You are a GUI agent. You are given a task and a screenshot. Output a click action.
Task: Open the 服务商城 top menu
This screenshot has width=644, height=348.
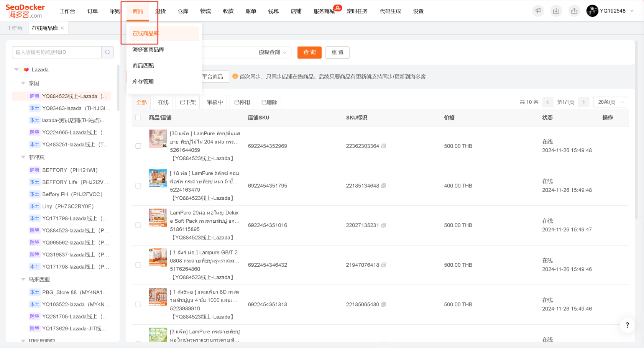coord(324,11)
